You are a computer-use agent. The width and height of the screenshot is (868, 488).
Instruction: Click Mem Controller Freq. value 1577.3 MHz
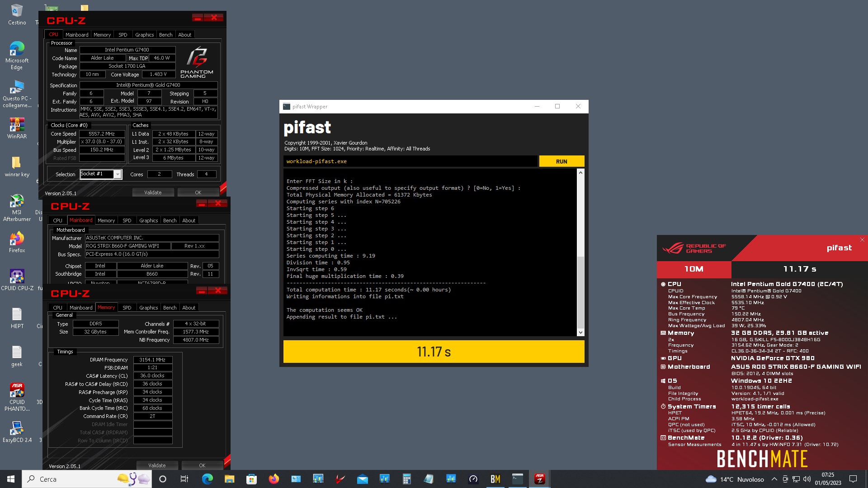pyautogui.click(x=196, y=332)
